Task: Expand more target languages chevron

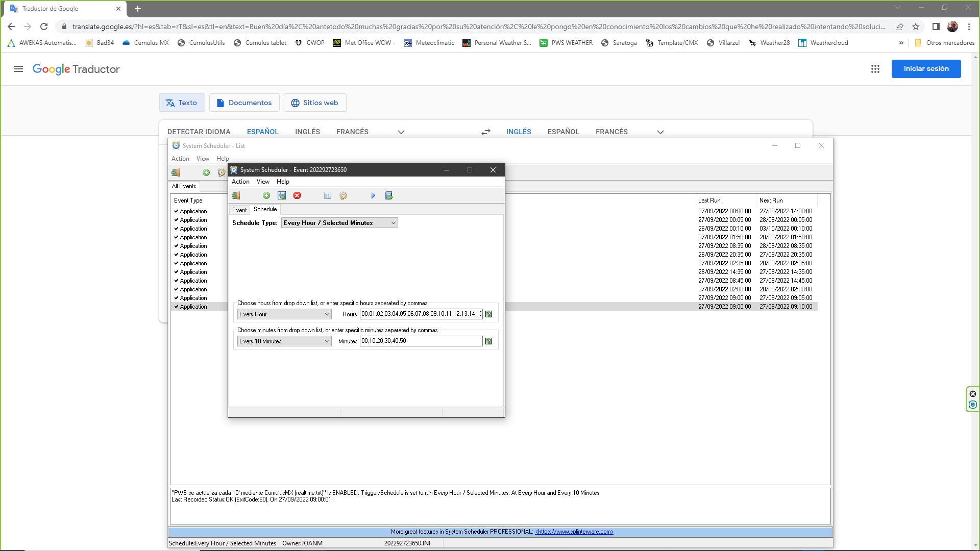Action: [660, 132]
